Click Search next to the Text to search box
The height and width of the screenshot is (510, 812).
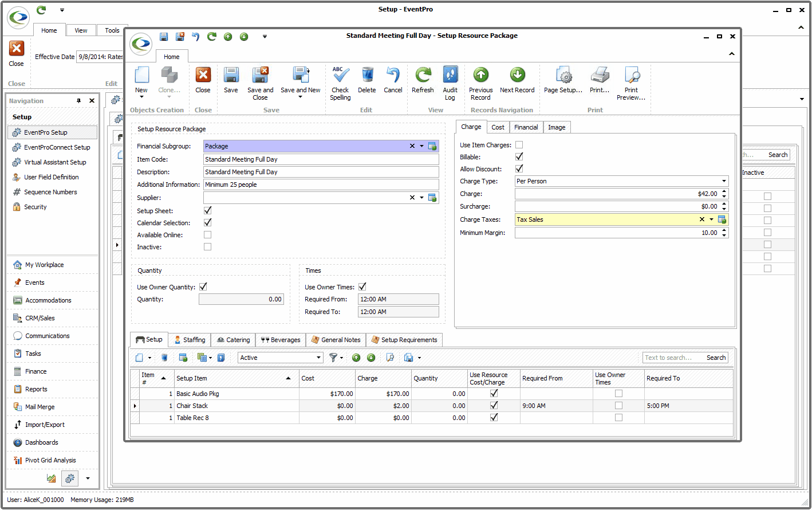(x=716, y=358)
